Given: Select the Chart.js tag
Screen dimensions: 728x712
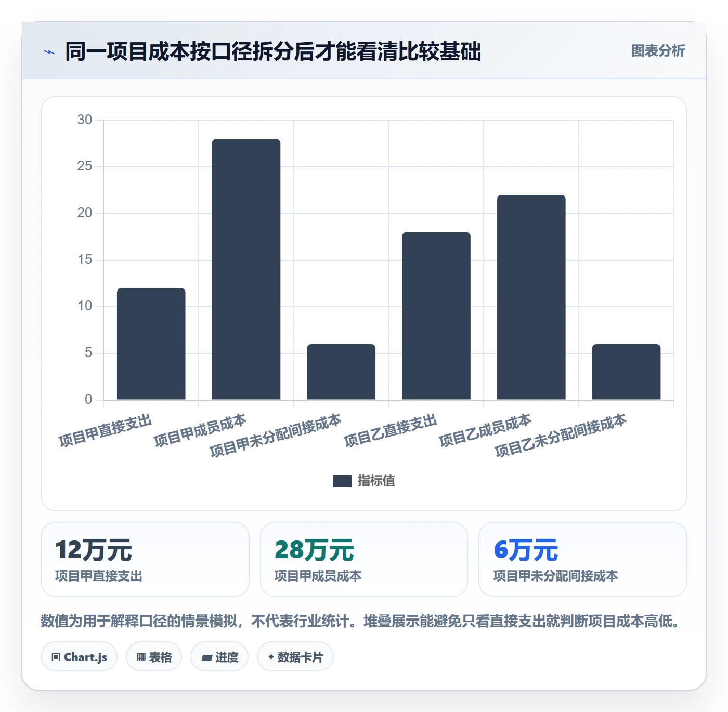Looking at the screenshot, I should [79, 657].
